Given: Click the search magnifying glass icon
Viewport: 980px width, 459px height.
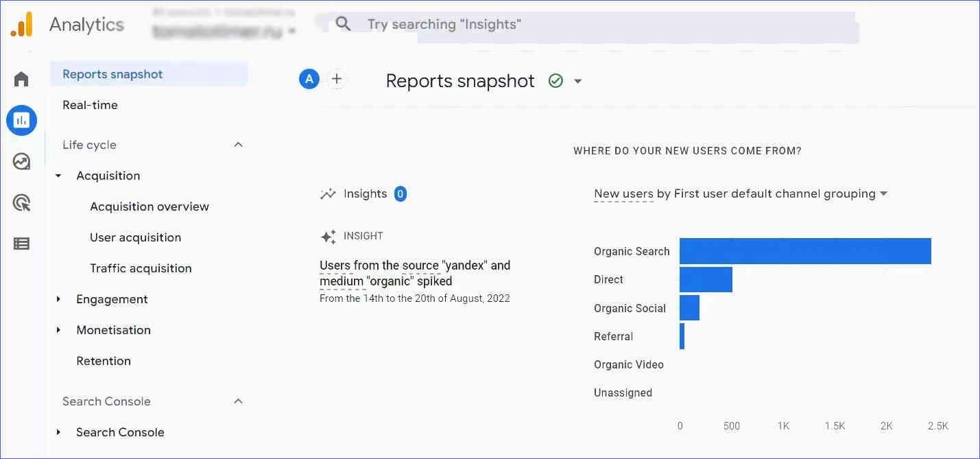Looking at the screenshot, I should point(343,23).
